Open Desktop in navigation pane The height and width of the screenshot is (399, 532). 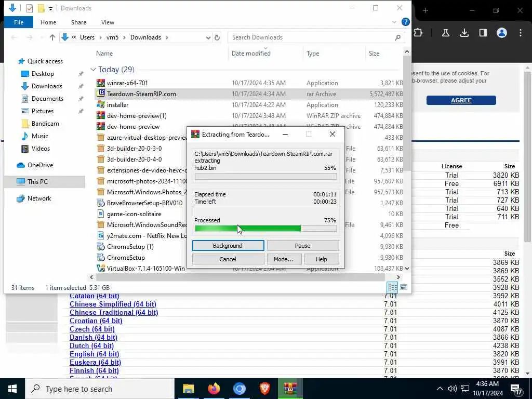(x=43, y=74)
